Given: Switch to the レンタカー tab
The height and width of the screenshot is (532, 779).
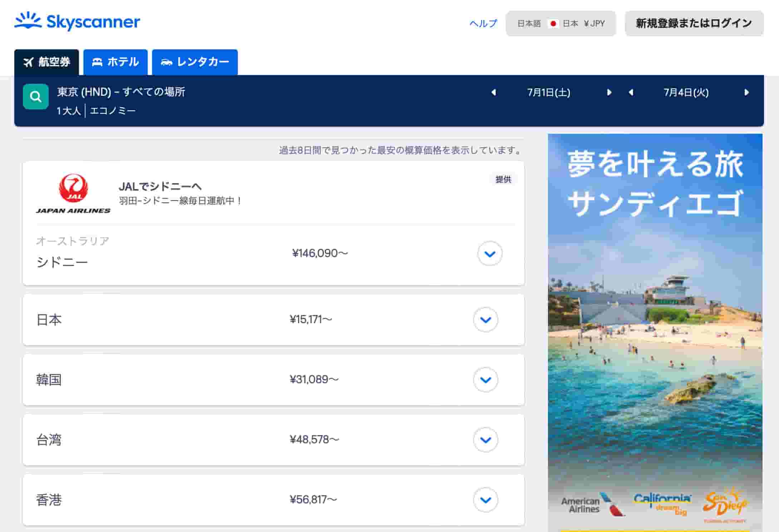Looking at the screenshot, I should pyautogui.click(x=195, y=62).
